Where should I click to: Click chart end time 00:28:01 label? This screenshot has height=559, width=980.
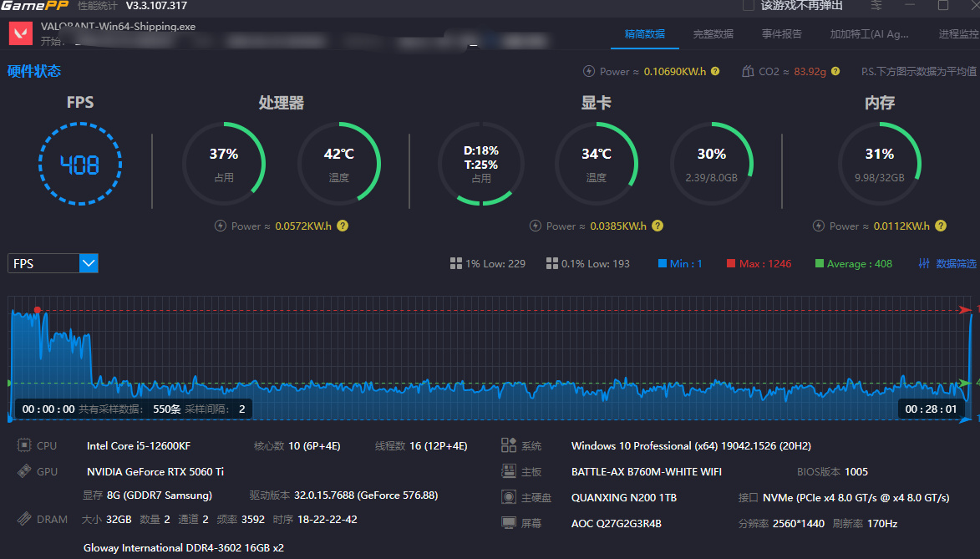[x=931, y=409]
